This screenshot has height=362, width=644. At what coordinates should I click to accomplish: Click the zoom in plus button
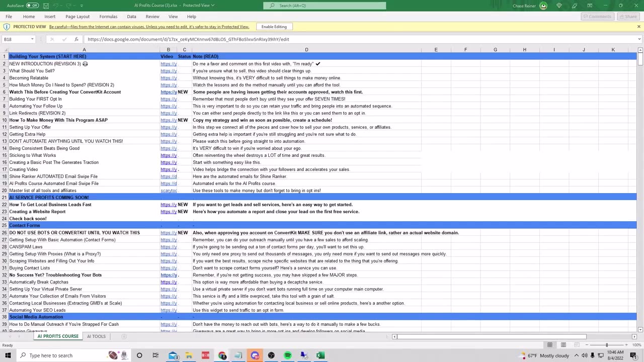pyautogui.click(x=627, y=345)
